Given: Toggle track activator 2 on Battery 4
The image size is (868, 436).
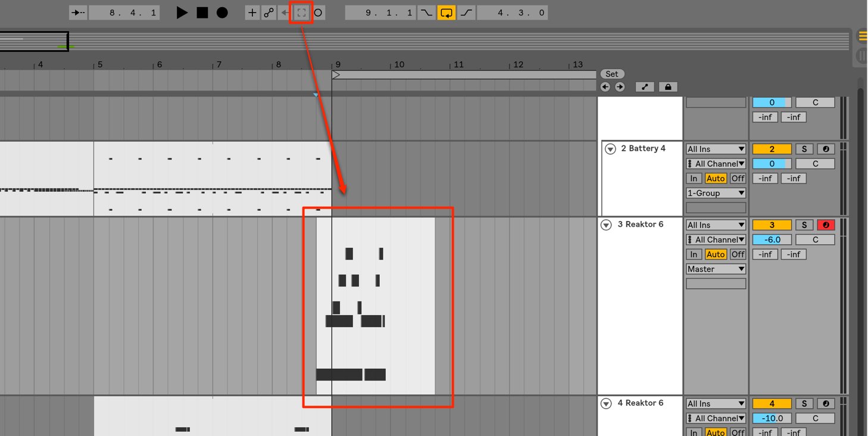Looking at the screenshot, I should click(772, 149).
